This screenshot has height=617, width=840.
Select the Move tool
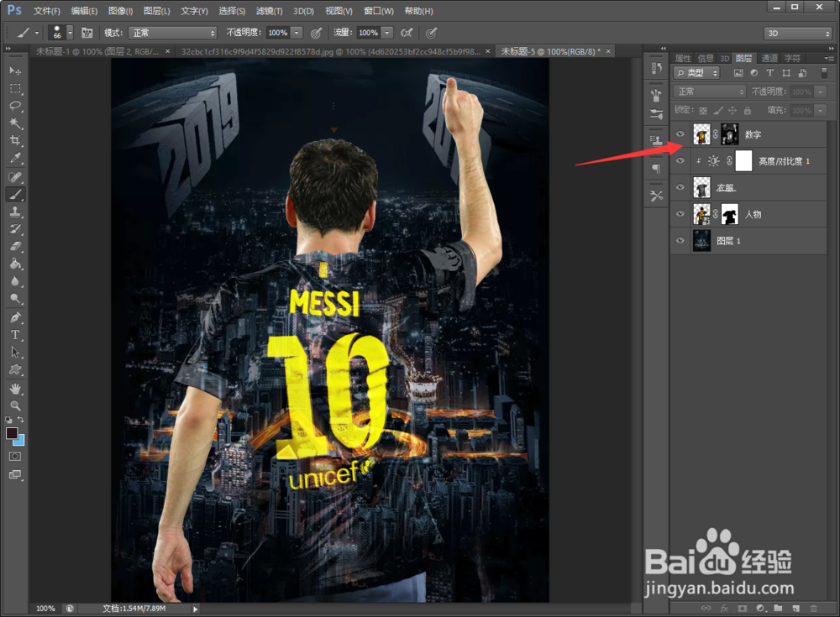pyautogui.click(x=15, y=71)
